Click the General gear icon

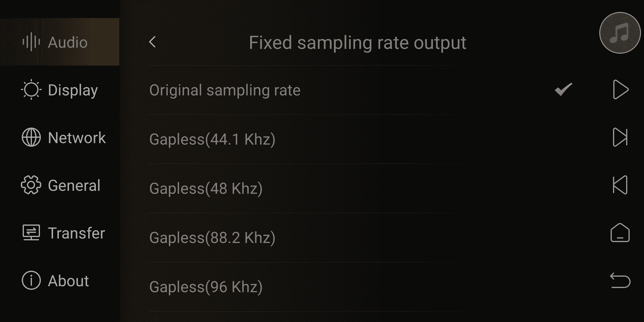(x=31, y=185)
